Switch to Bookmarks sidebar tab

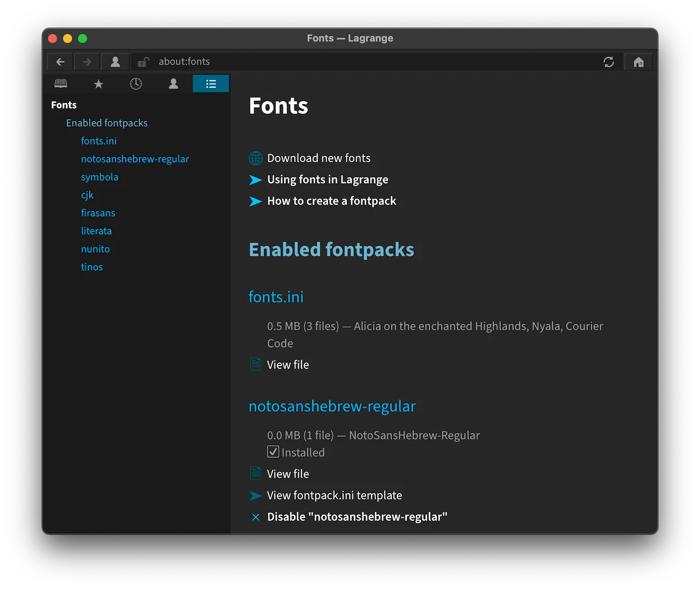(x=61, y=84)
